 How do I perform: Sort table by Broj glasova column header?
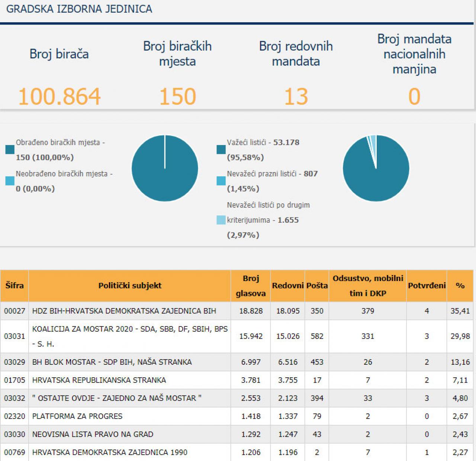coord(251,286)
